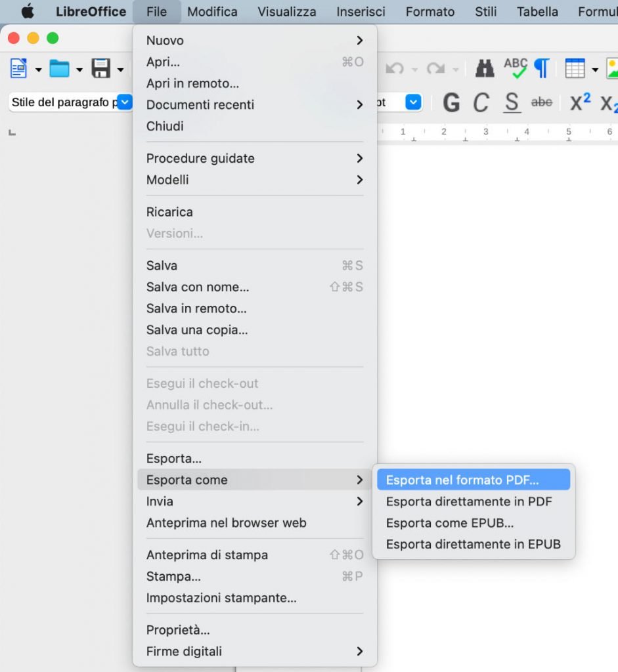Click the New document toolbar icon
Viewport: 618px width, 672px height.
(18, 68)
